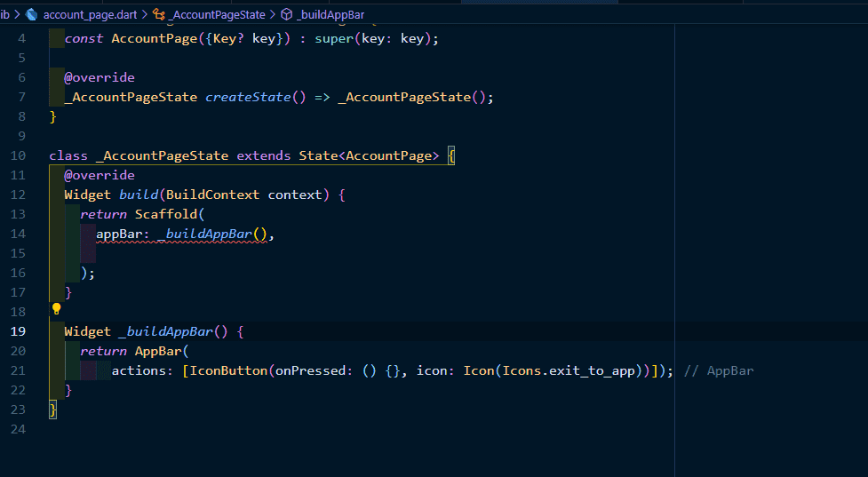This screenshot has height=477, width=868.
Task: Click 'actions' parameter on line 21
Action: pyautogui.click(x=139, y=370)
